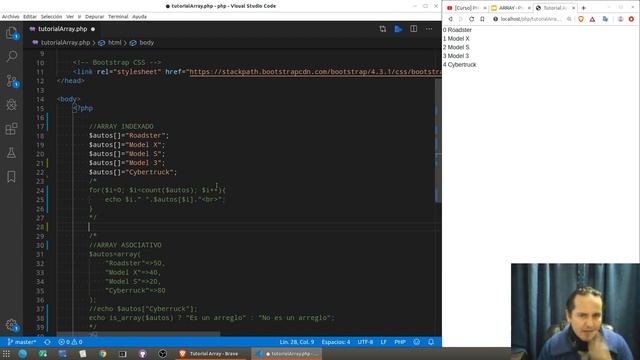Click the run icon in the editor toolbar
640x360 pixels.
(398, 29)
